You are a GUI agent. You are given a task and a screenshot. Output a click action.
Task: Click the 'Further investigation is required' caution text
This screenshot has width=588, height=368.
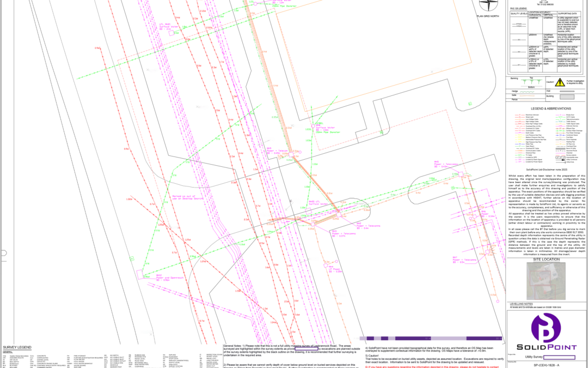(x=574, y=82)
